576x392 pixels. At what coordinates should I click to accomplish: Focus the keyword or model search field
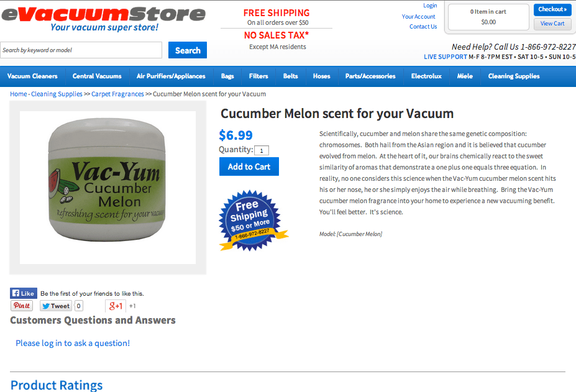(x=81, y=50)
